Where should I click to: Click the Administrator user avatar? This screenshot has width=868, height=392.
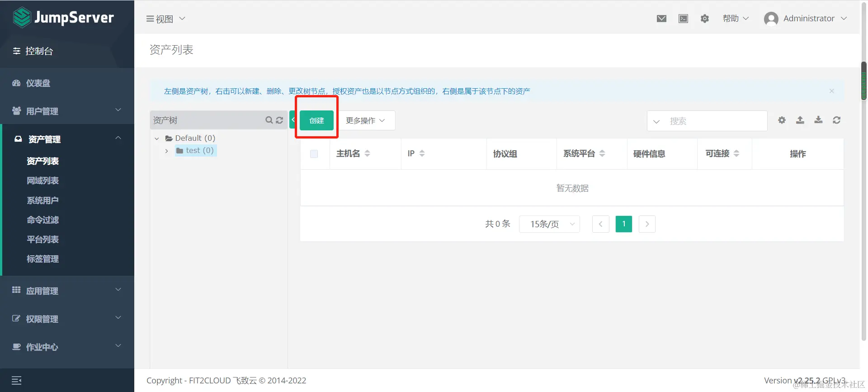pyautogui.click(x=771, y=19)
